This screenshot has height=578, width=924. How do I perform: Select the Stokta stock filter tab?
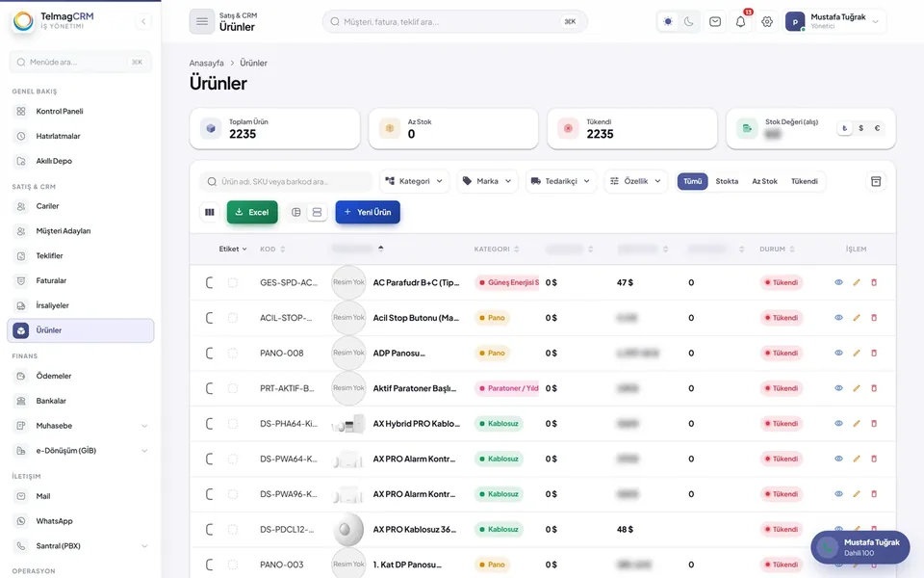(727, 181)
